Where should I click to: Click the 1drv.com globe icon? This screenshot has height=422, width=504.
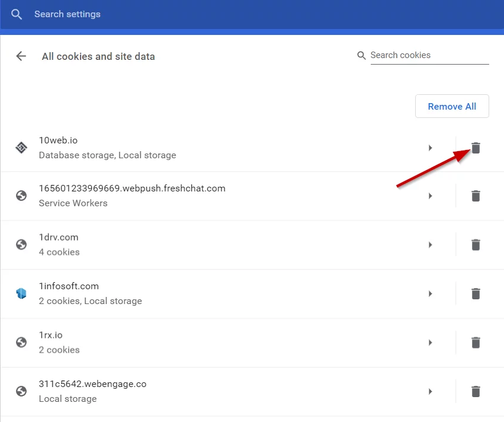(x=21, y=244)
